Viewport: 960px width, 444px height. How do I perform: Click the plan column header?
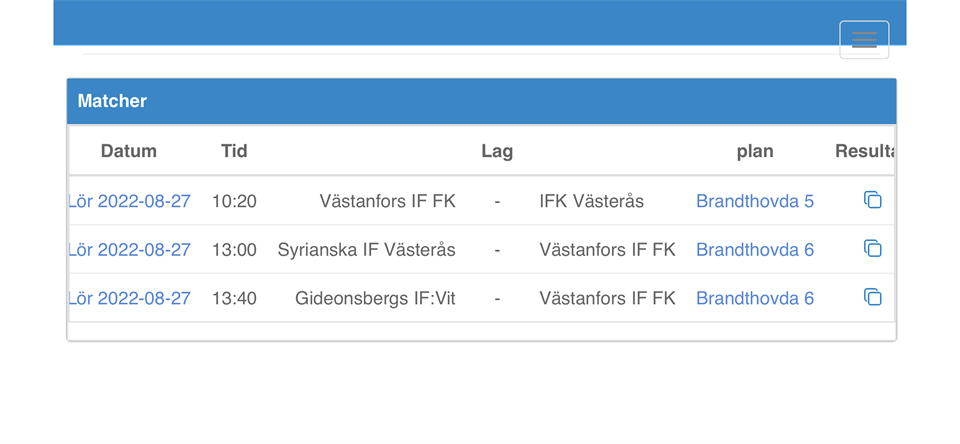click(755, 151)
